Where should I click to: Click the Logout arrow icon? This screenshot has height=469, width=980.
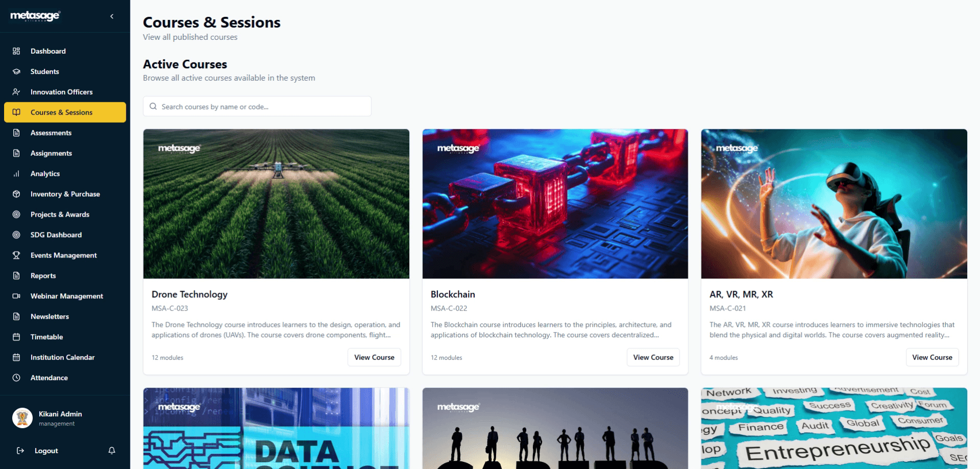tap(20, 451)
